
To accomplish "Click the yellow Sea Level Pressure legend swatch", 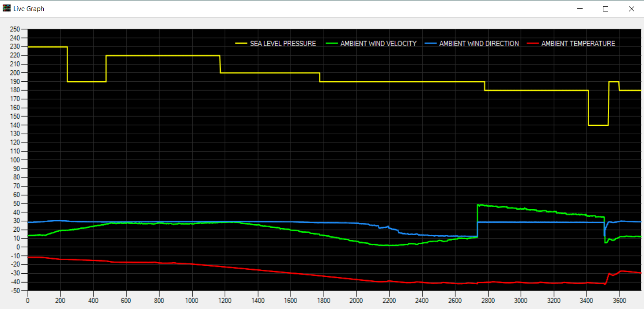I will [241, 44].
